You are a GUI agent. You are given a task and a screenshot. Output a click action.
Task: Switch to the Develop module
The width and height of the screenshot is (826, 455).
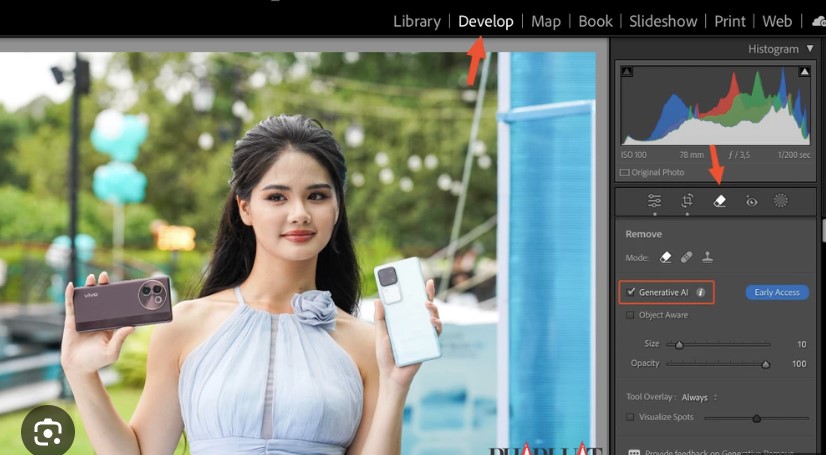pyautogui.click(x=486, y=22)
